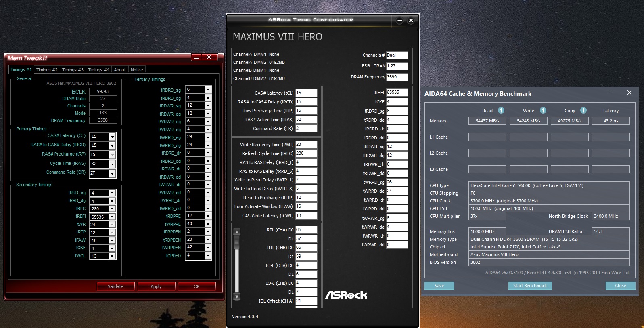The image size is (644, 328).
Task: Click DRAM Frequency field in ASRock Configurator
Action: click(397, 77)
